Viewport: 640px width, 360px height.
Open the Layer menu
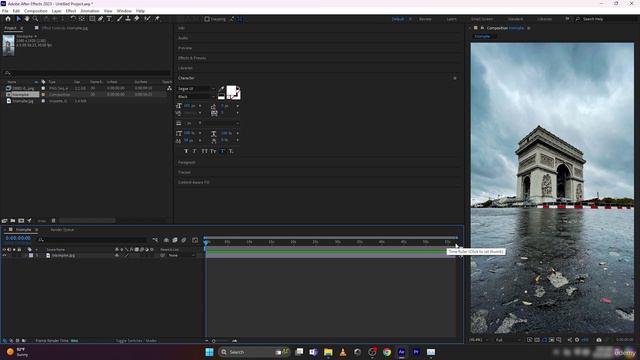point(57,11)
